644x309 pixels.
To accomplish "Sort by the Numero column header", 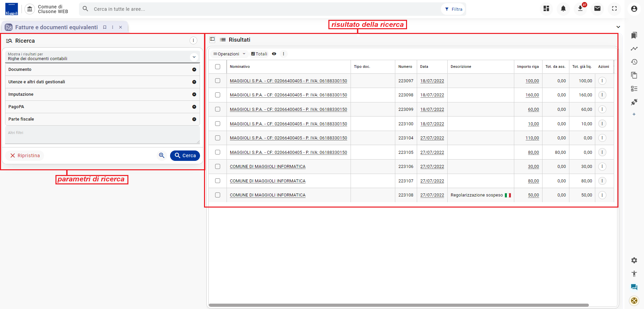I will pos(405,67).
